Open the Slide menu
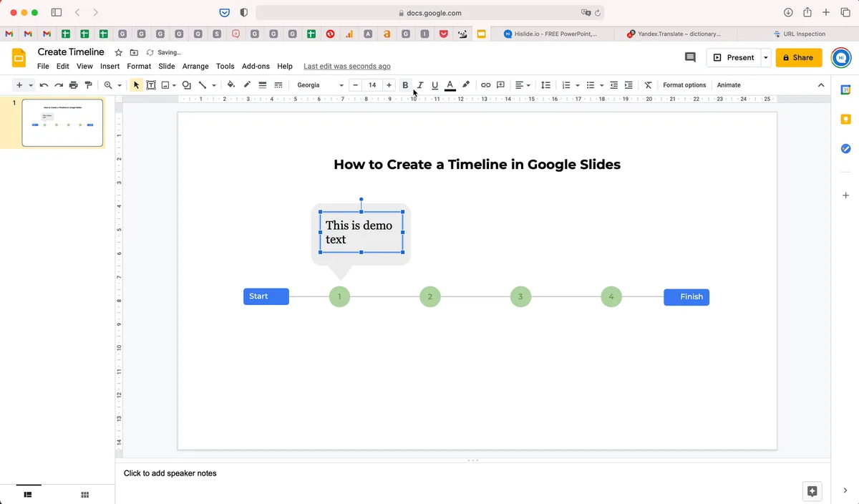 pos(167,67)
